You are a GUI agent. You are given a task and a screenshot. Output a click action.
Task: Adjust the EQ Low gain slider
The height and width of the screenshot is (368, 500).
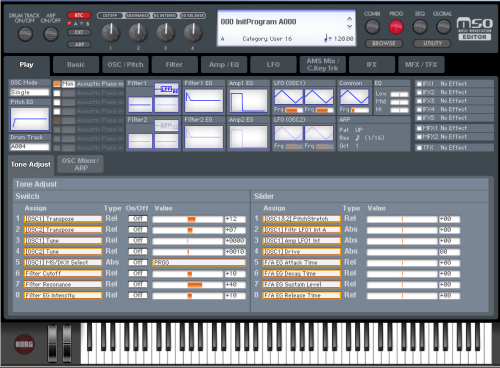click(399, 94)
